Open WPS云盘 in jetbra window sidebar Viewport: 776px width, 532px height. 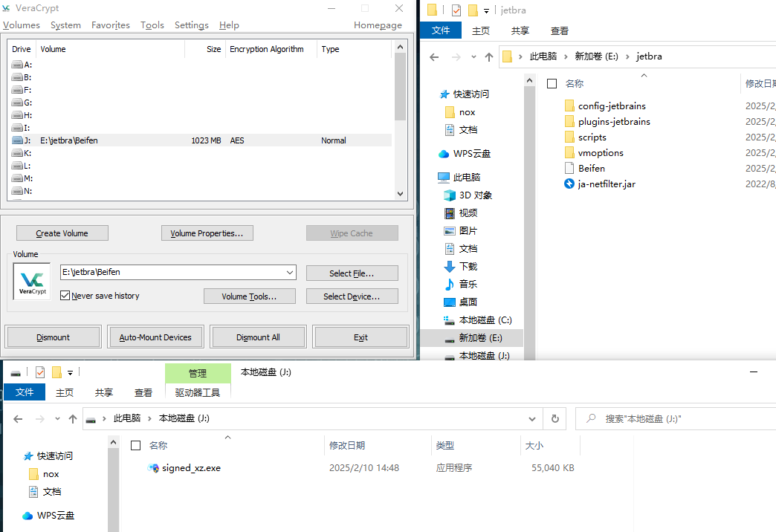465,154
